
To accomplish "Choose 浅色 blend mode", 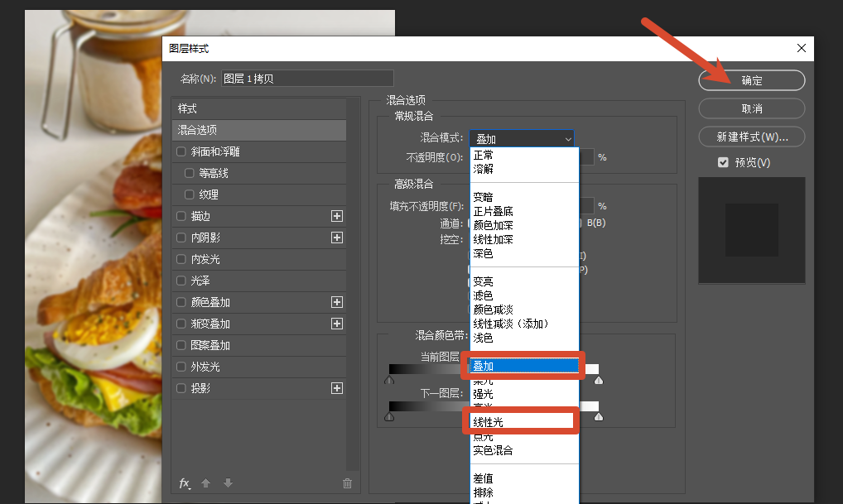I will [x=524, y=338].
